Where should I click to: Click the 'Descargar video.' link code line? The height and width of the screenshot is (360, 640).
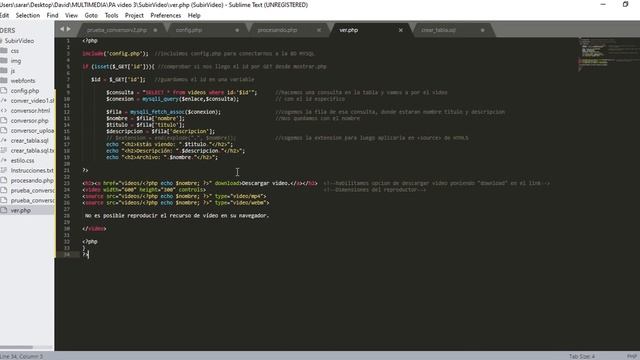pyautogui.click(x=200, y=183)
